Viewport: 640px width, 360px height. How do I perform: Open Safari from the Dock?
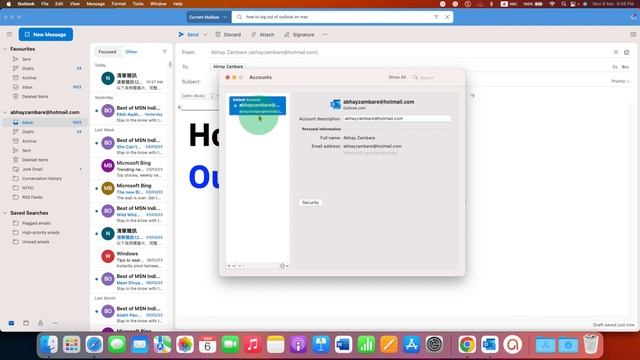coord(94,345)
